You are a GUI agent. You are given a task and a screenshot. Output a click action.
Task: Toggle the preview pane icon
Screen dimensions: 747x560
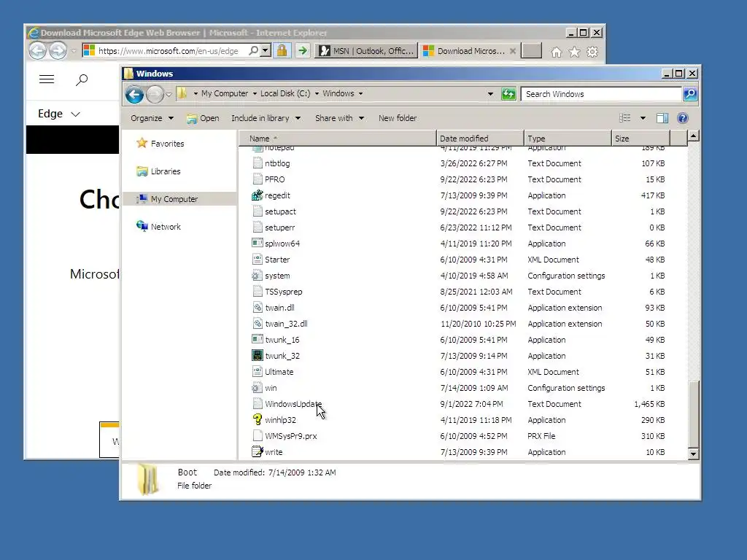point(662,118)
